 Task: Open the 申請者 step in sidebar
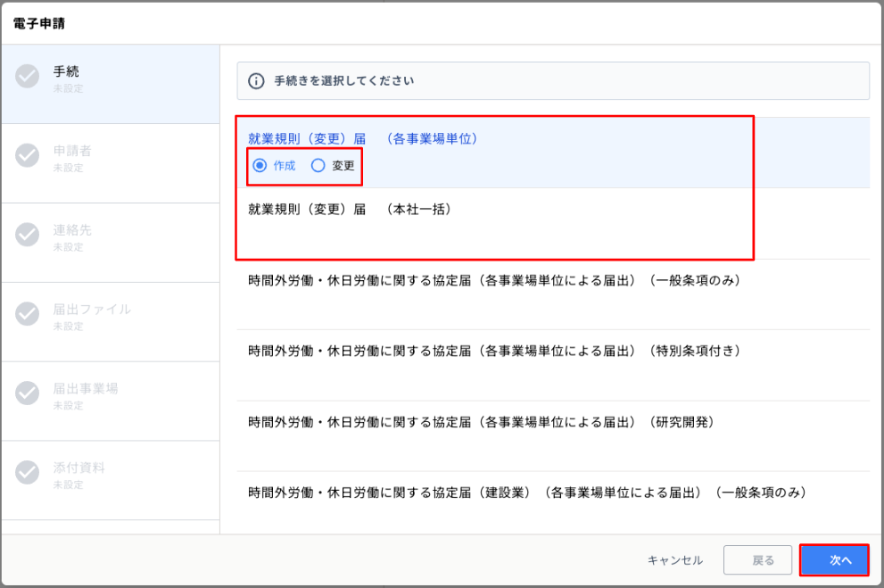pos(111,164)
